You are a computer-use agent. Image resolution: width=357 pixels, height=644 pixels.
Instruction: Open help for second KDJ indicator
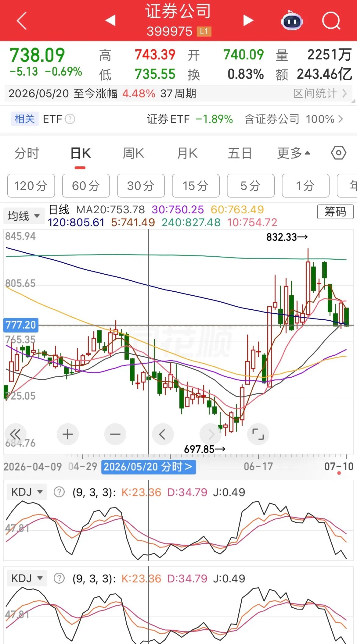click(x=59, y=578)
